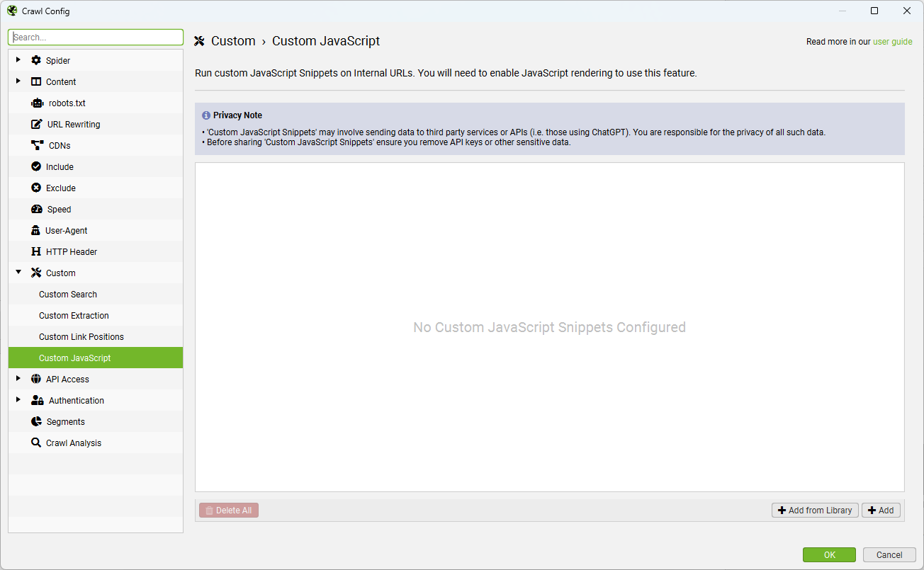
Task: Click the wrench icon in the breadcrumb header
Action: 200,40
